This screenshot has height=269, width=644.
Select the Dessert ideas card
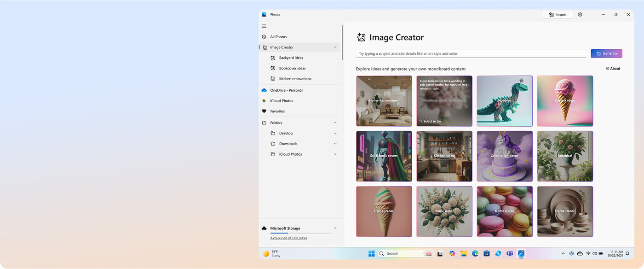pos(565,101)
